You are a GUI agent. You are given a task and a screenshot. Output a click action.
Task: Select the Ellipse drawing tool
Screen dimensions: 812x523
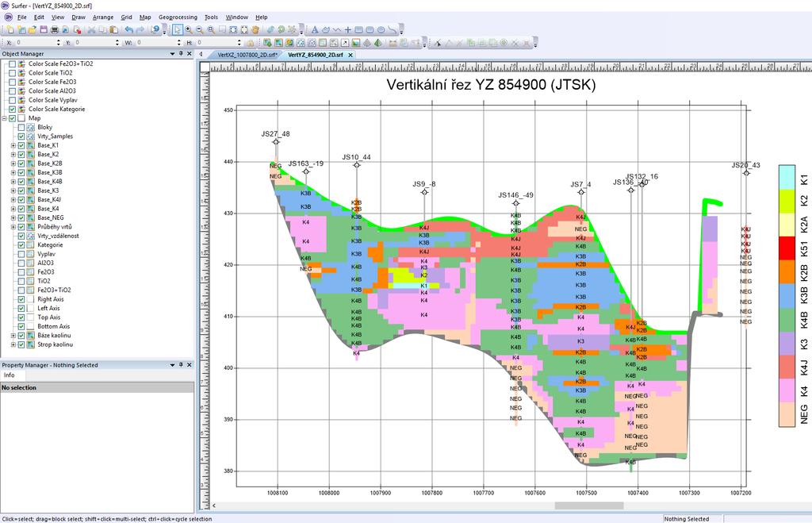click(381, 29)
